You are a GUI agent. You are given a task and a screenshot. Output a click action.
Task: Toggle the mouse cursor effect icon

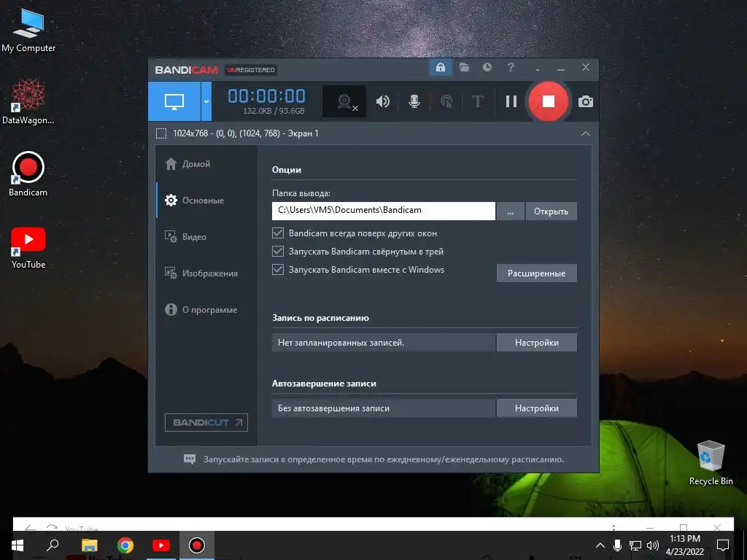(446, 101)
